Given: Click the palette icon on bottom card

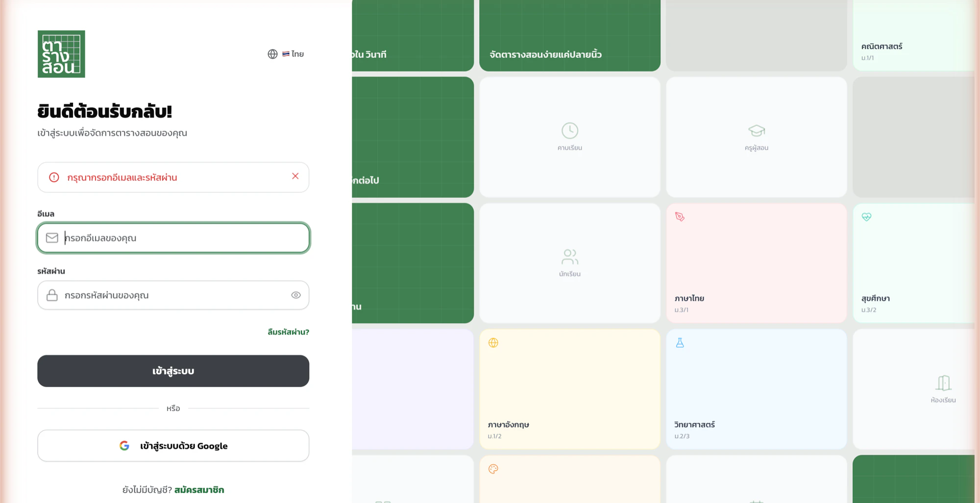Looking at the screenshot, I should (x=493, y=469).
